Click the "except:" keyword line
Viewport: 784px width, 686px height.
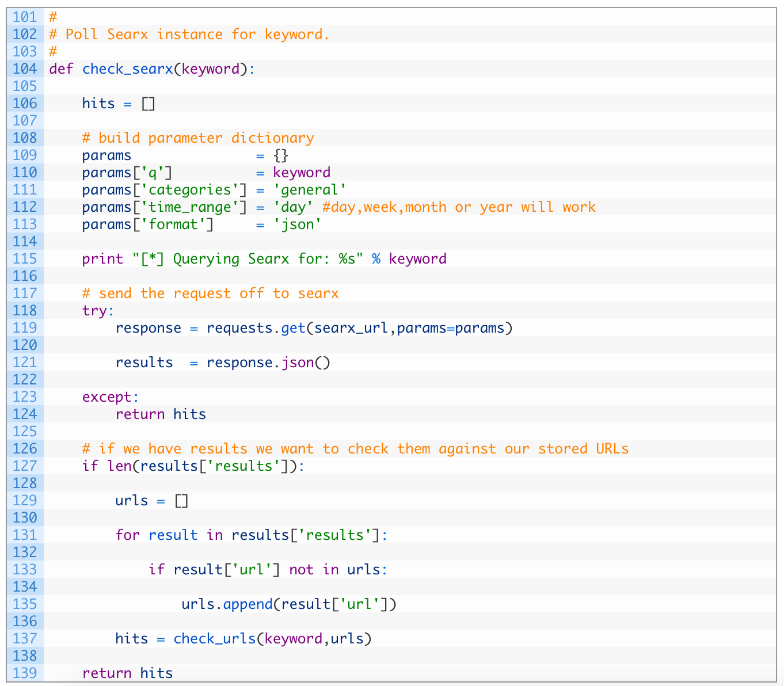coord(111,397)
